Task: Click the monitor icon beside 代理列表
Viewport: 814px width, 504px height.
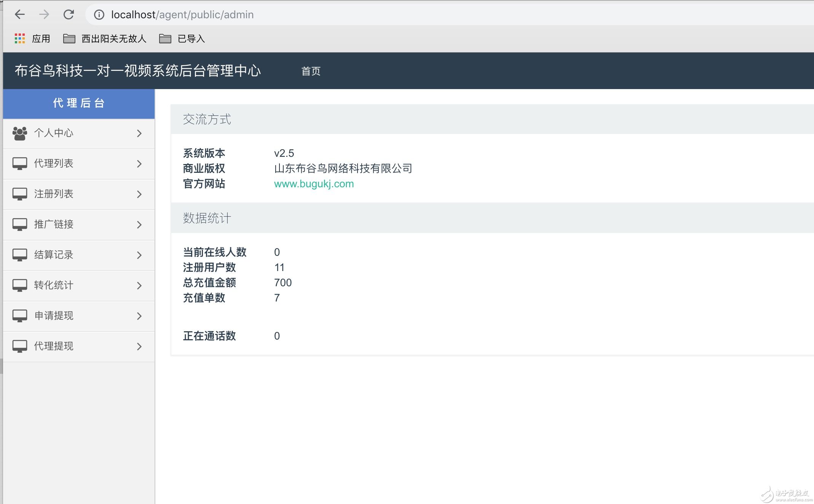Action: (x=20, y=164)
